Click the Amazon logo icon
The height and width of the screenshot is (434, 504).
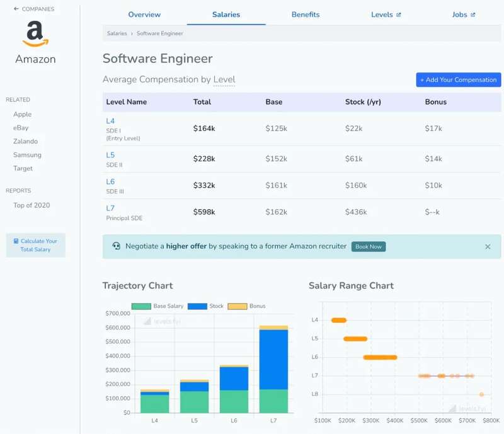35,34
